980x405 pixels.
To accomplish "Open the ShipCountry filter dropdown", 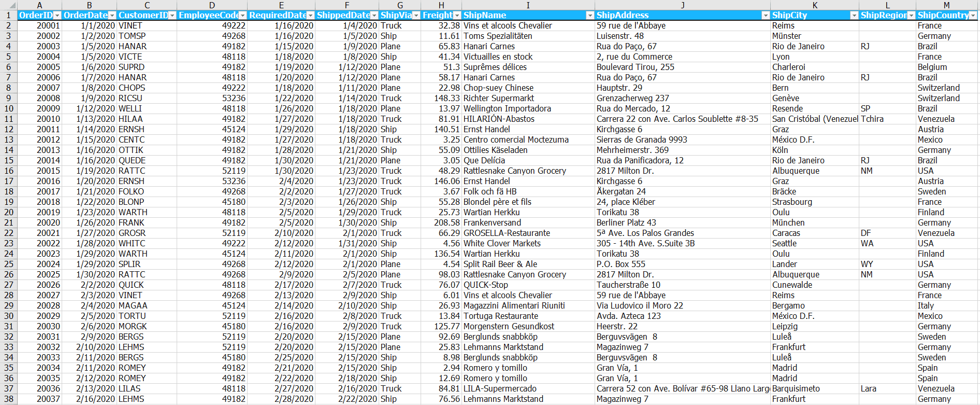I will [973, 16].
